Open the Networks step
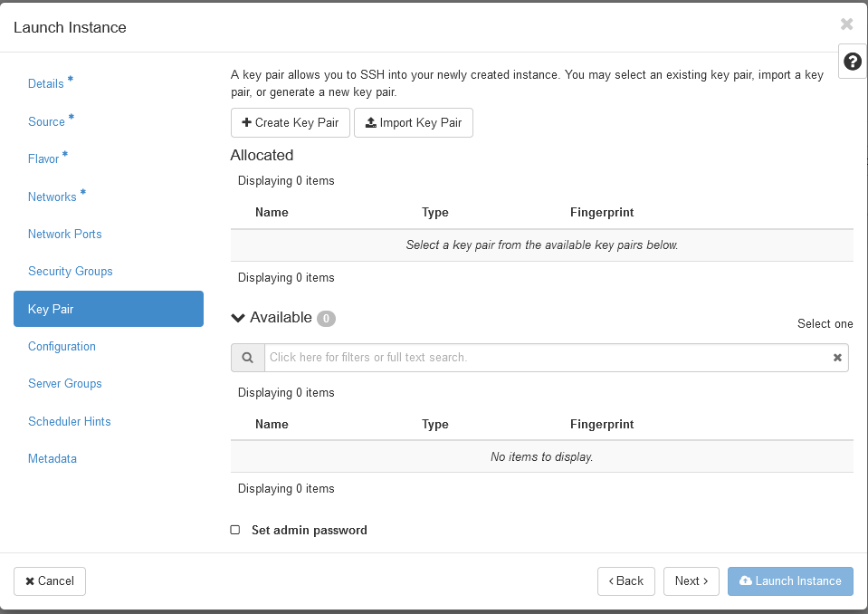868x614 pixels. (x=52, y=197)
